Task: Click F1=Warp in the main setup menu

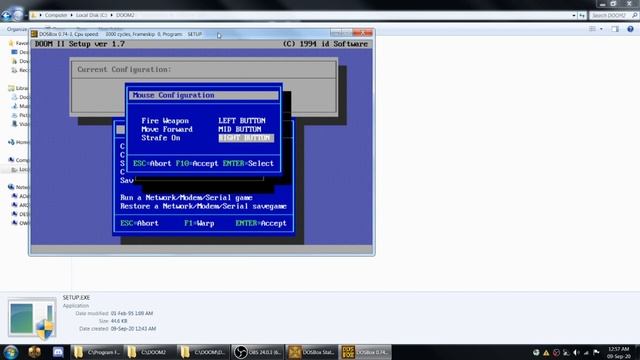Action: pos(199,223)
